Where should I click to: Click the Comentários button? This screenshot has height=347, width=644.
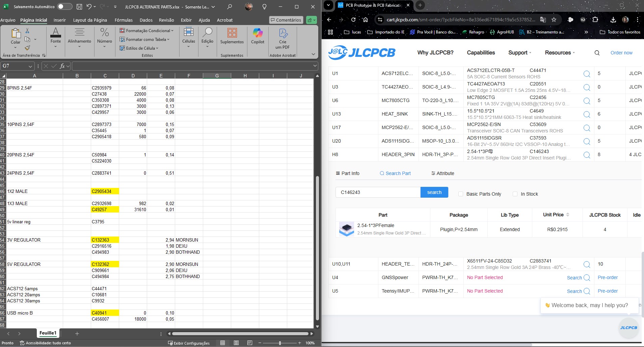tap(286, 20)
